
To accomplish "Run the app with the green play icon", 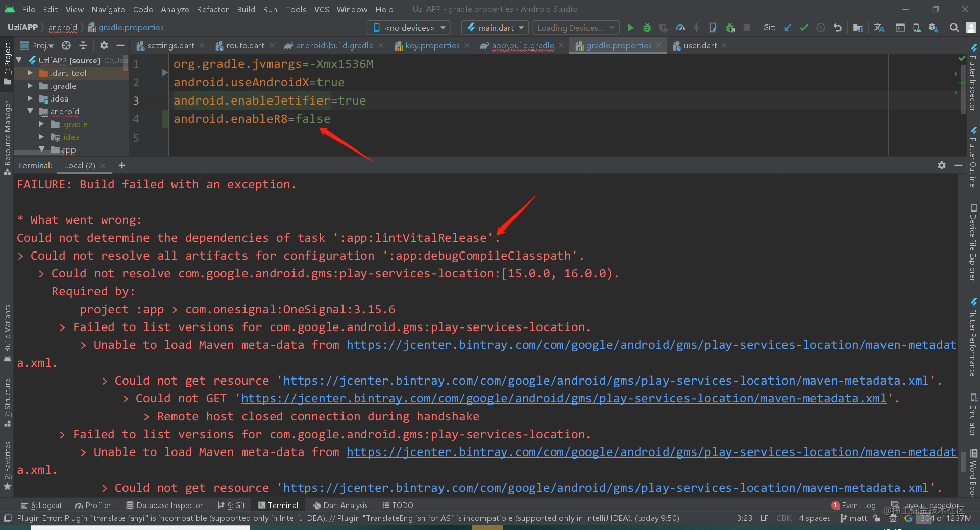I will (x=630, y=28).
